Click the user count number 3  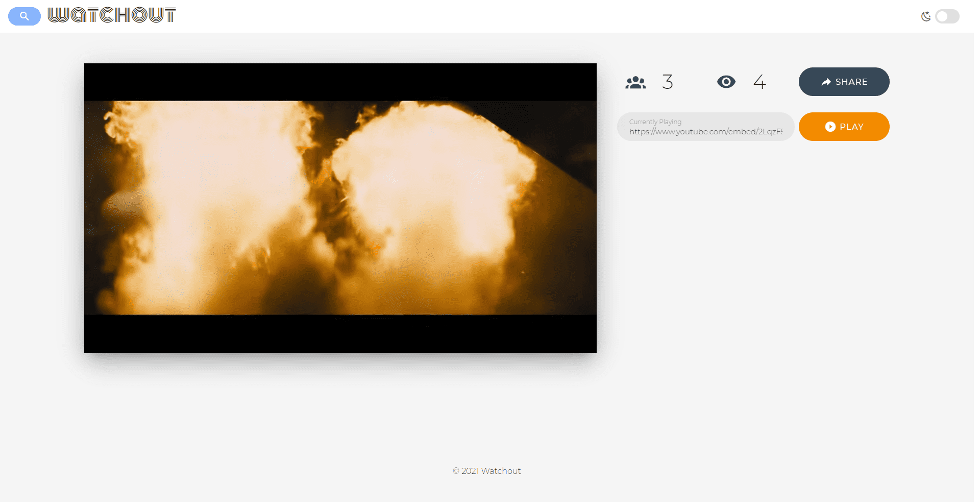668,82
